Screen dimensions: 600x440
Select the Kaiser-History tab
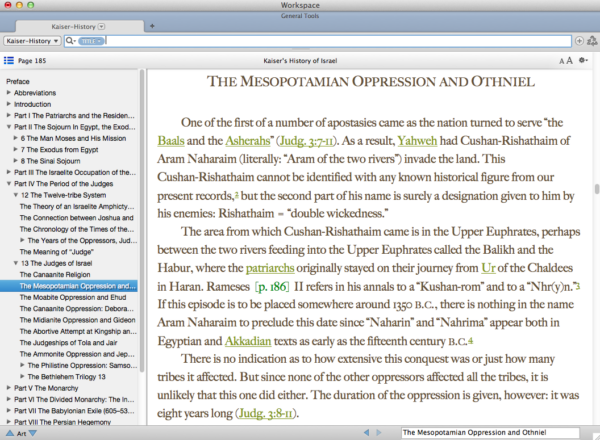pos(78,26)
